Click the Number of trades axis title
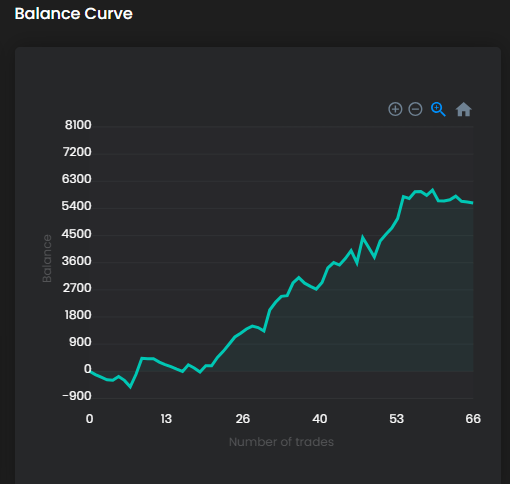510x484 pixels. [x=281, y=442]
